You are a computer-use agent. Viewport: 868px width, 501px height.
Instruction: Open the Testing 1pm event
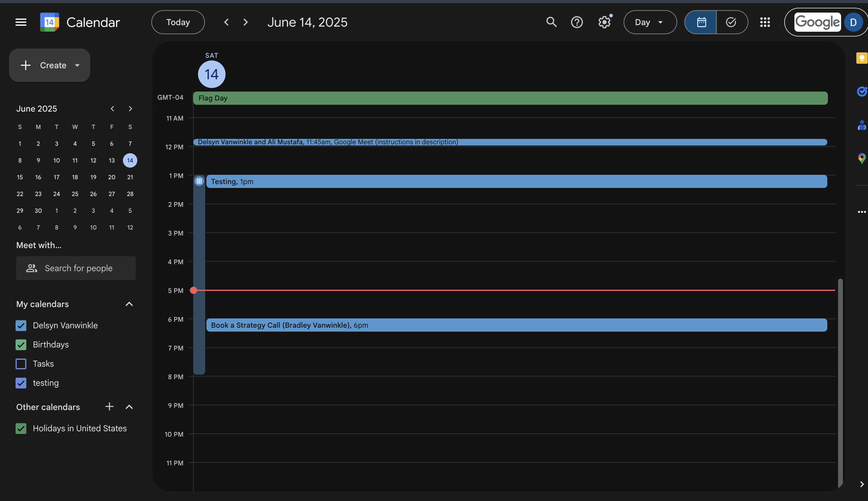pos(517,181)
